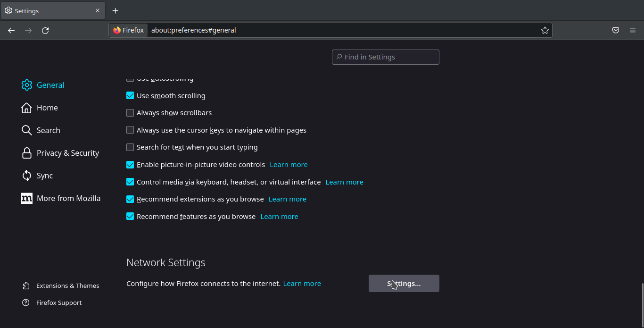This screenshot has height=328, width=644.
Task: Click the back navigation arrow
Action: 11,31
